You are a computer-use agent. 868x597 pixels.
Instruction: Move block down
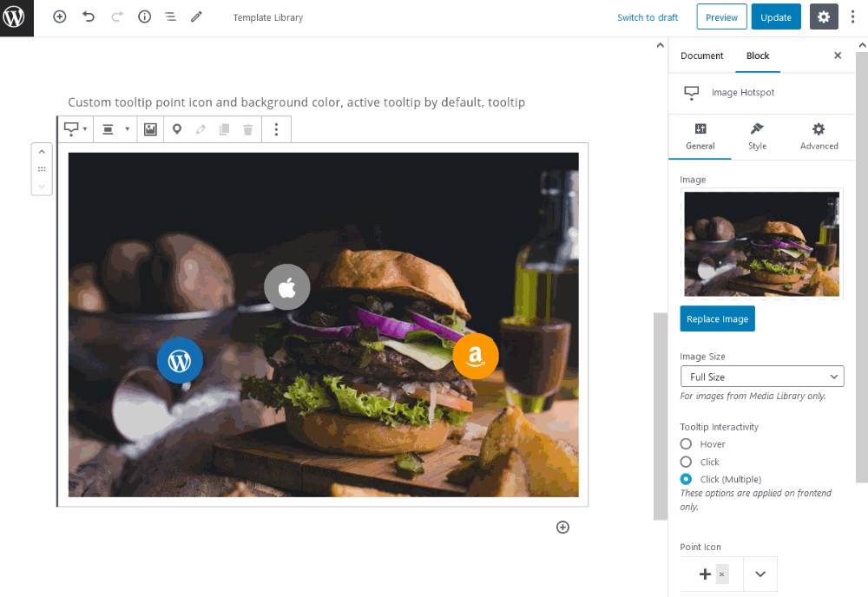[x=42, y=186]
